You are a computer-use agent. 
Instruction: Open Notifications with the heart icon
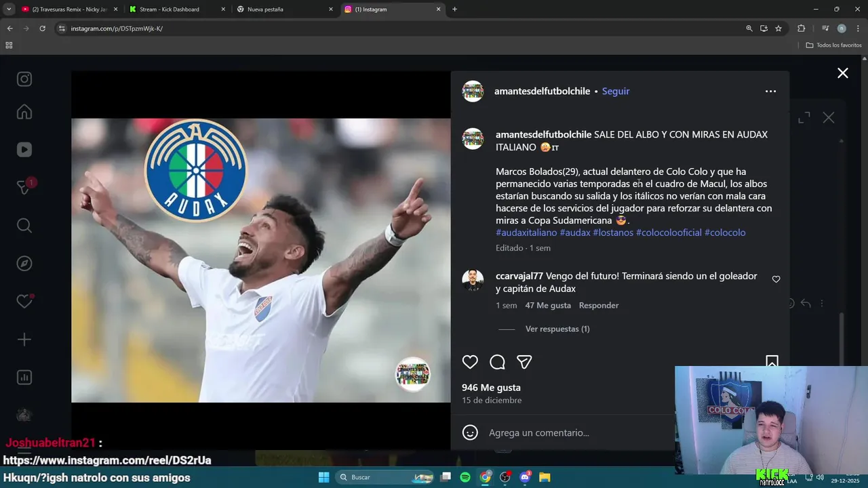(24, 302)
